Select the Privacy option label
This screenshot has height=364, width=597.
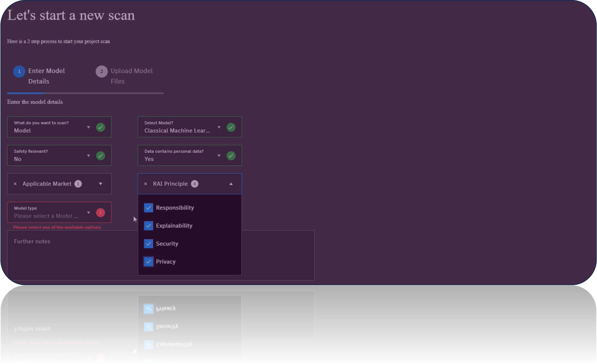click(x=166, y=262)
